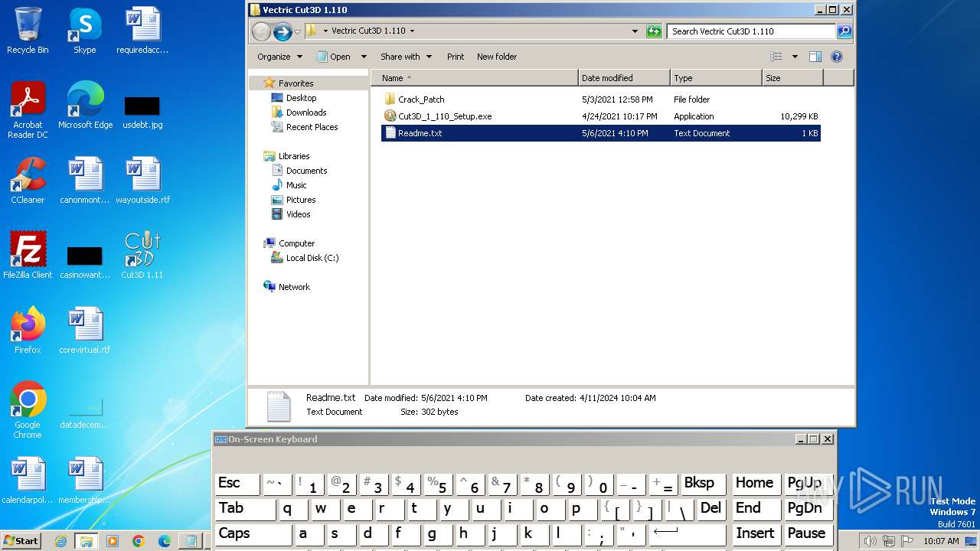Open Windows Media Player taskbar icon
The height and width of the screenshot is (551, 980).
pos(113,541)
